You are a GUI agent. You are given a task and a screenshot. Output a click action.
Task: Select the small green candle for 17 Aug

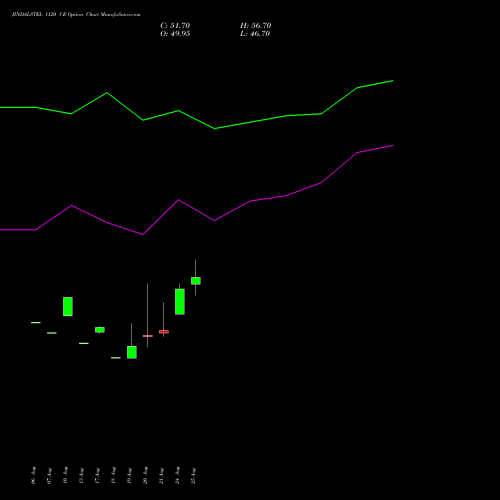100,330
